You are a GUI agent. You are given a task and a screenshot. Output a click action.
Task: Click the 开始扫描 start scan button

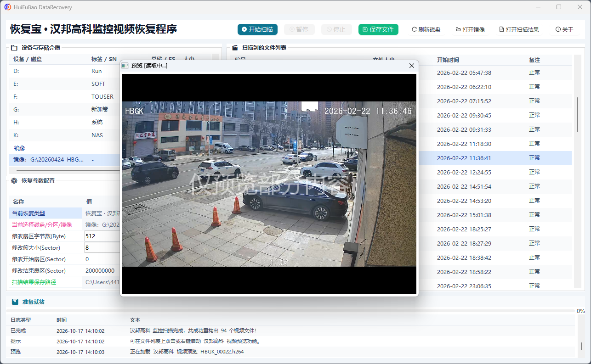pyautogui.click(x=257, y=29)
